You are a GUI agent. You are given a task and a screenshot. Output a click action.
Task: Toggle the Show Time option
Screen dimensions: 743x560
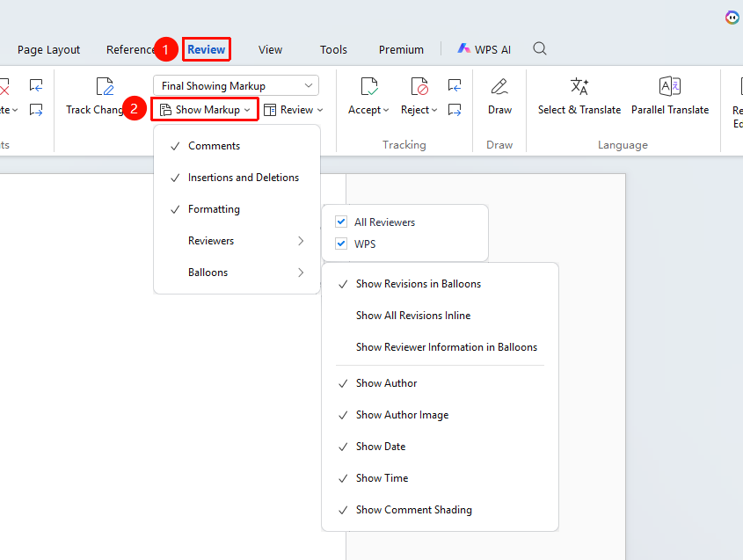440,478
